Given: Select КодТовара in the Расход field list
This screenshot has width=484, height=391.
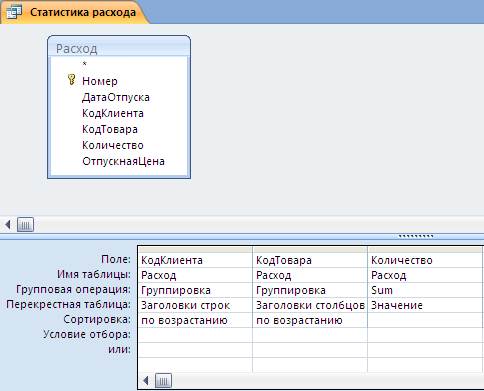Looking at the screenshot, I should pos(110,129).
